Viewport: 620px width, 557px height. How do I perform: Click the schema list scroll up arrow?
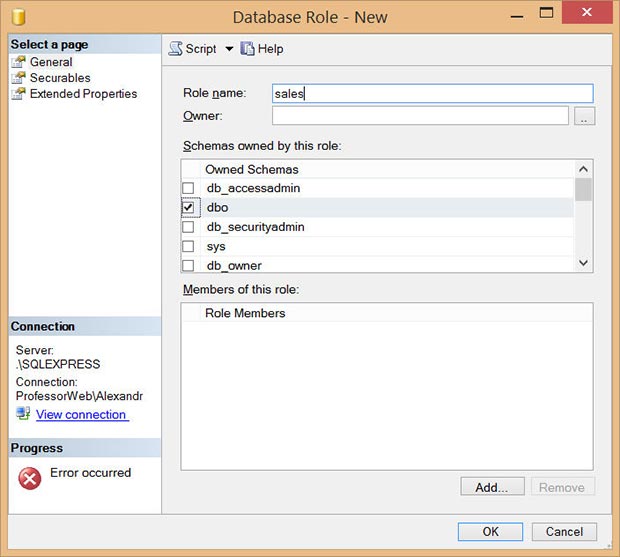583,169
